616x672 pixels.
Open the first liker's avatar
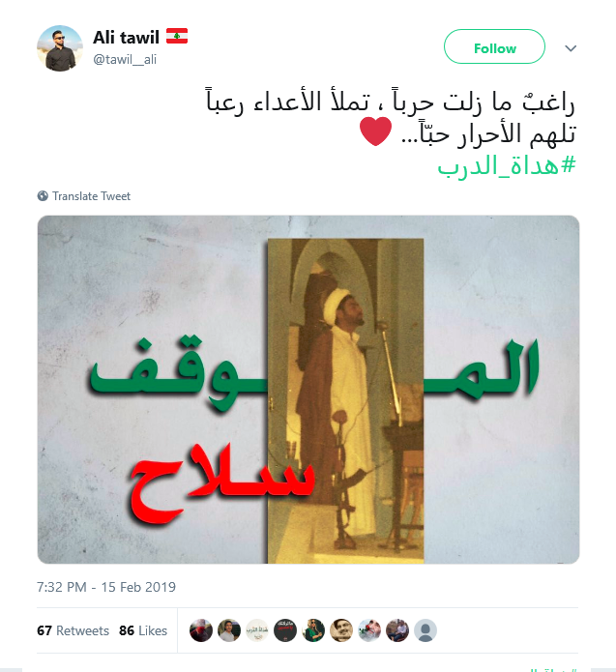coord(201,630)
